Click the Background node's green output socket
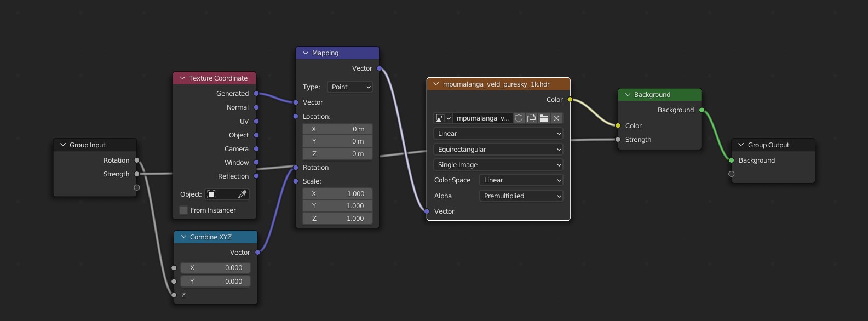 [x=702, y=110]
